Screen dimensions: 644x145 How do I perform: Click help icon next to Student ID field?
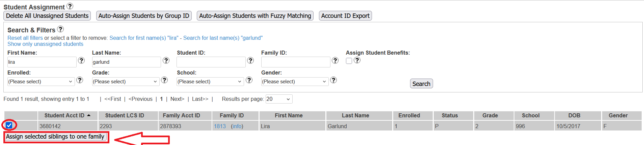click(x=250, y=60)
